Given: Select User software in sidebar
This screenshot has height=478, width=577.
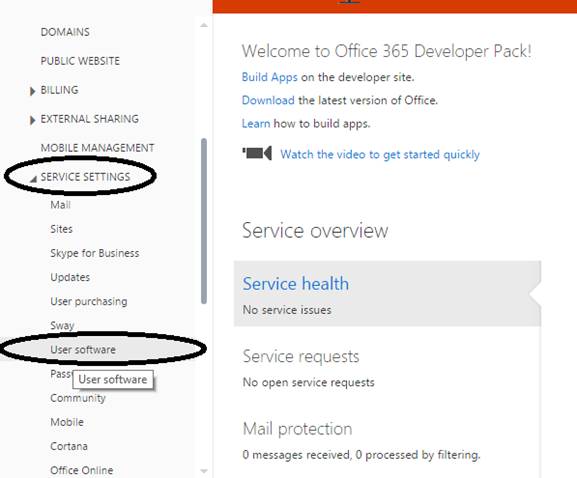Looking at the screenshot, I should (83, 350).
